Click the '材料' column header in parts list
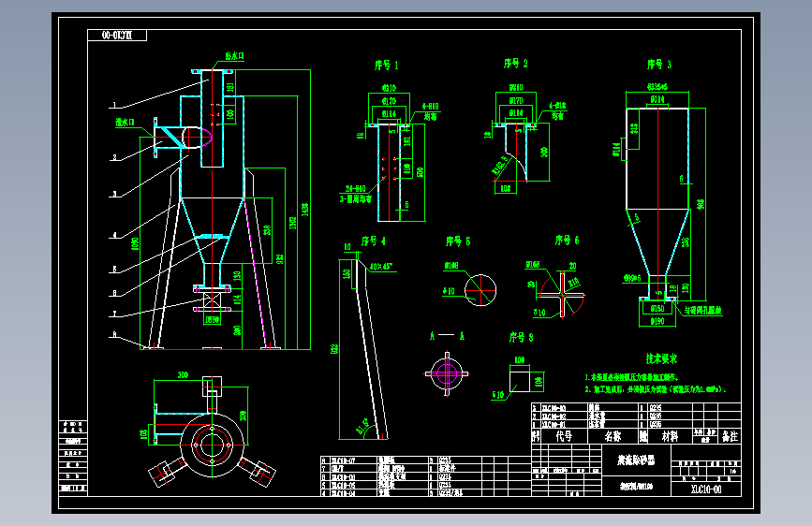Viewport: 812px width, 526px height. (x=670, y=436)
